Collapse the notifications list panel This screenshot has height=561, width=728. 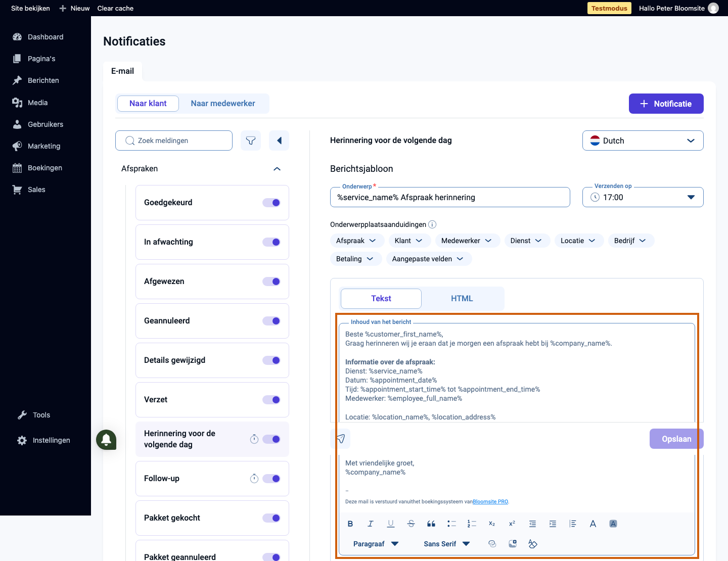(x=279, y=141)
